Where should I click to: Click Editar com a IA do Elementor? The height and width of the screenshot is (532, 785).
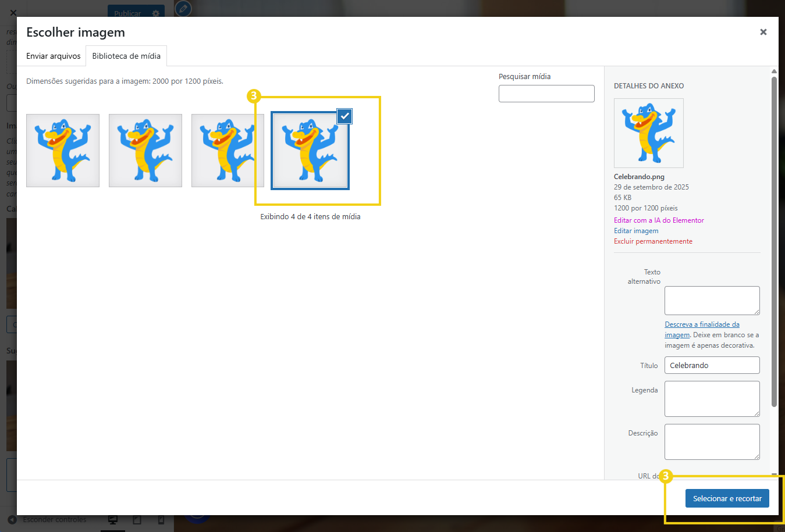click(658, 220)
